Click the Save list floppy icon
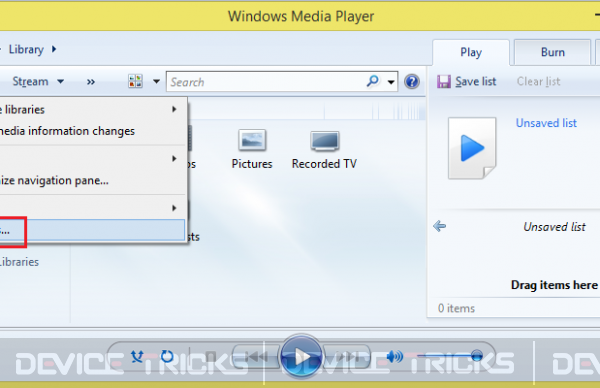Image resolution: width=600 pixels, height=388 pixels. pos(444,82)
